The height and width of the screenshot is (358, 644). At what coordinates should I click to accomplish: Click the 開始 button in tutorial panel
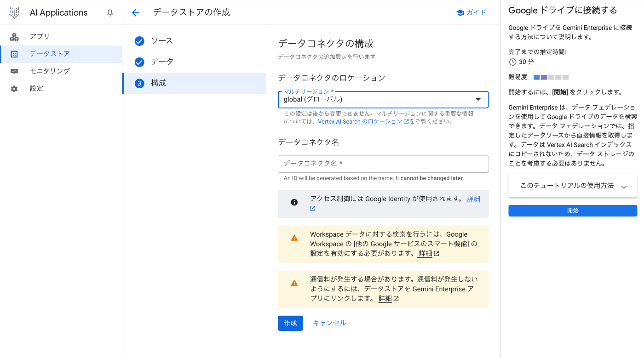coord(573,210)
